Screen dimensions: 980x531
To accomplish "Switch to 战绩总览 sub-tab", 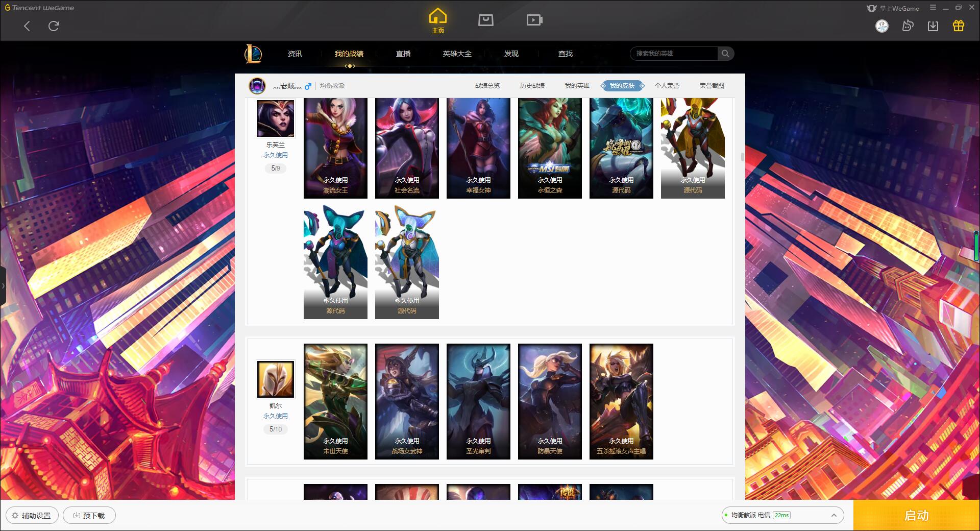I will (x=487, y=86).
